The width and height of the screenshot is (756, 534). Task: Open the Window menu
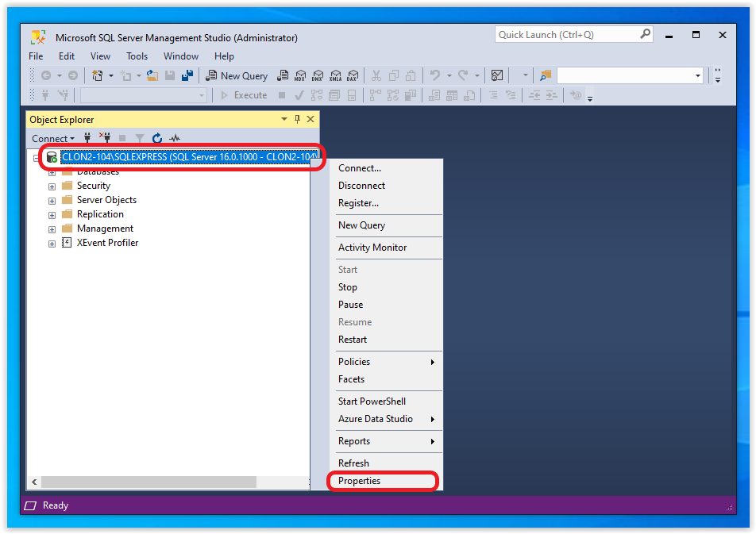pos(181,56)
